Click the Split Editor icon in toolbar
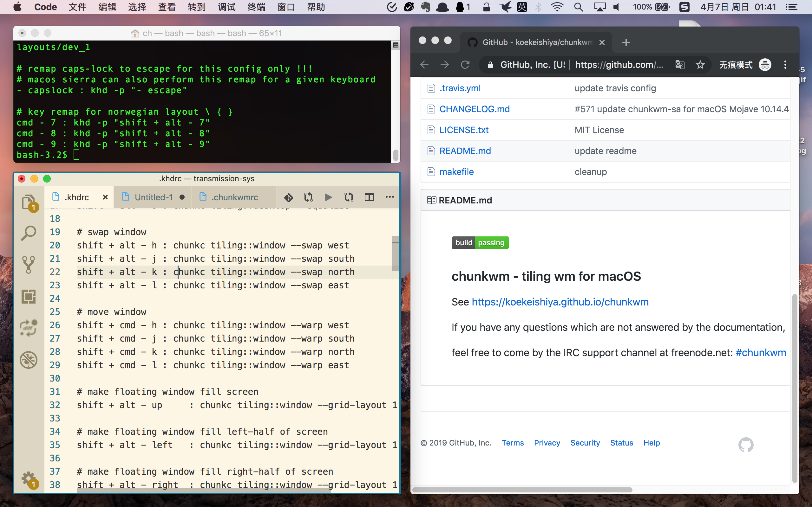812x507 pixels. [x=369, y=197]
